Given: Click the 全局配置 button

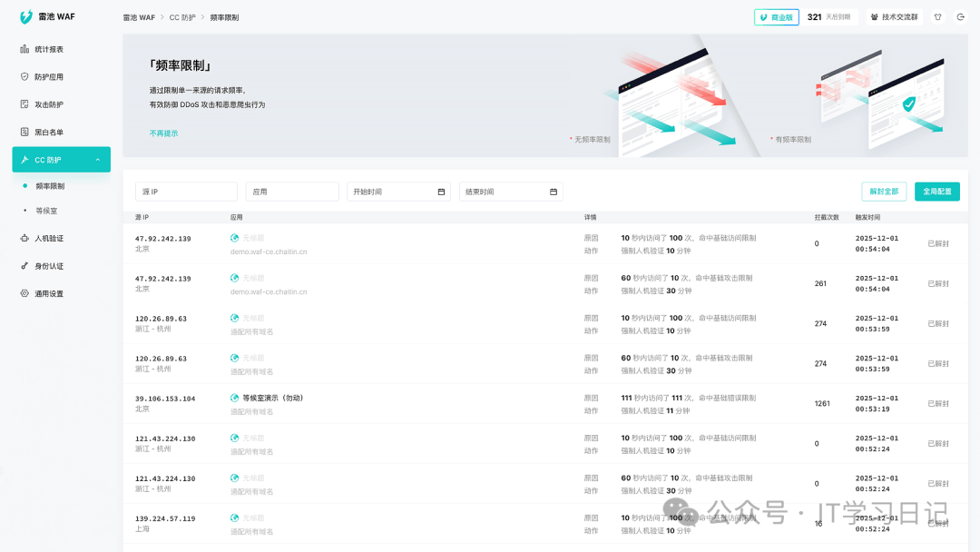Looking at the screenshot, I should tap(936, 192).
